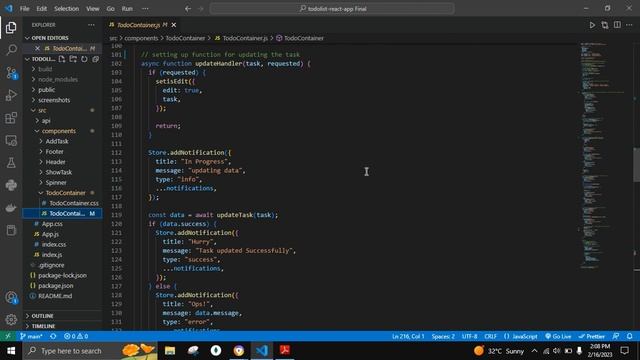Go back with the navigation arrow
640x360 pixels.
[x=188, y=9]
